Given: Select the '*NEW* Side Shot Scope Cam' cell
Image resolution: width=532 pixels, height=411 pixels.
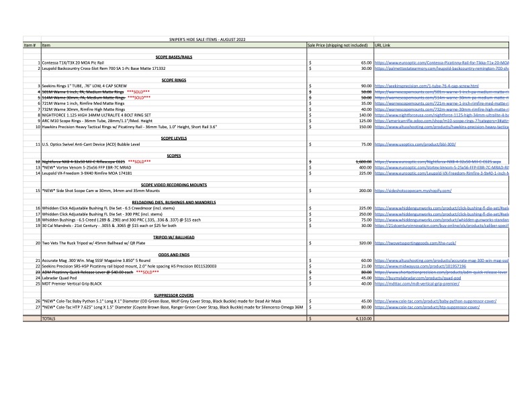Looking at the screenshot, I should (x=174, y=191).
